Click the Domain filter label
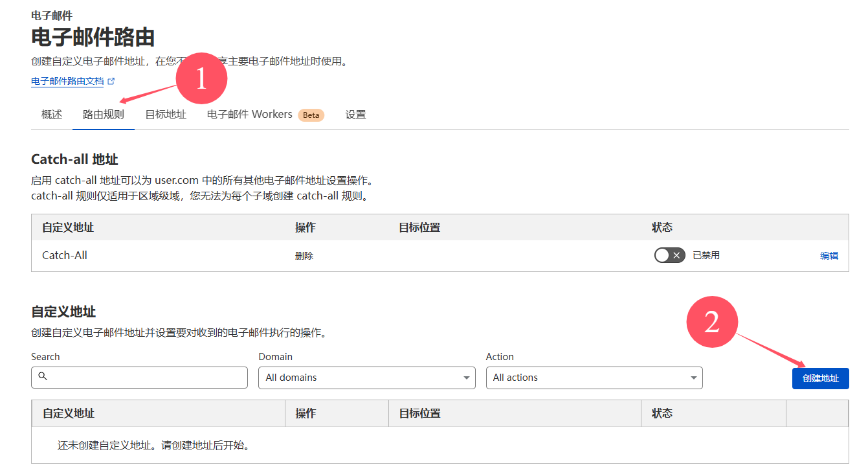This screenshot has width=868, height=476. [x=276, y=357]
